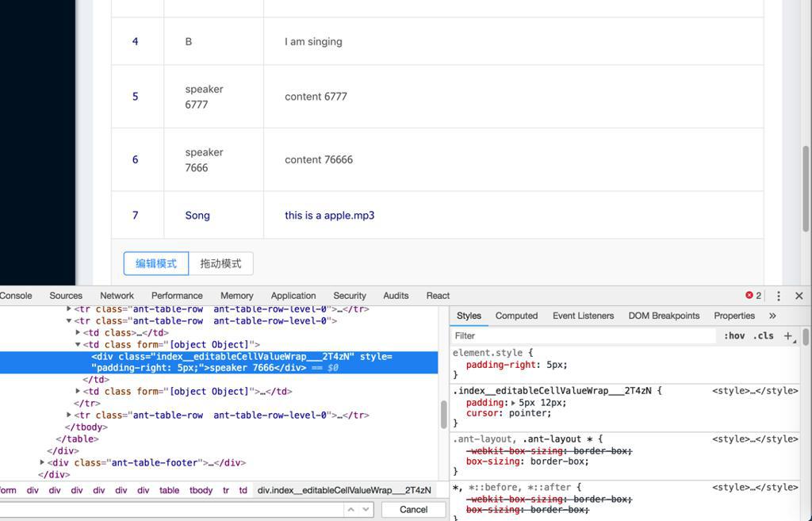Image resolution: width=812 pixels, height=521 pixels.
Task: Toggle the .cls element classes pane
Action: (763, 336)
